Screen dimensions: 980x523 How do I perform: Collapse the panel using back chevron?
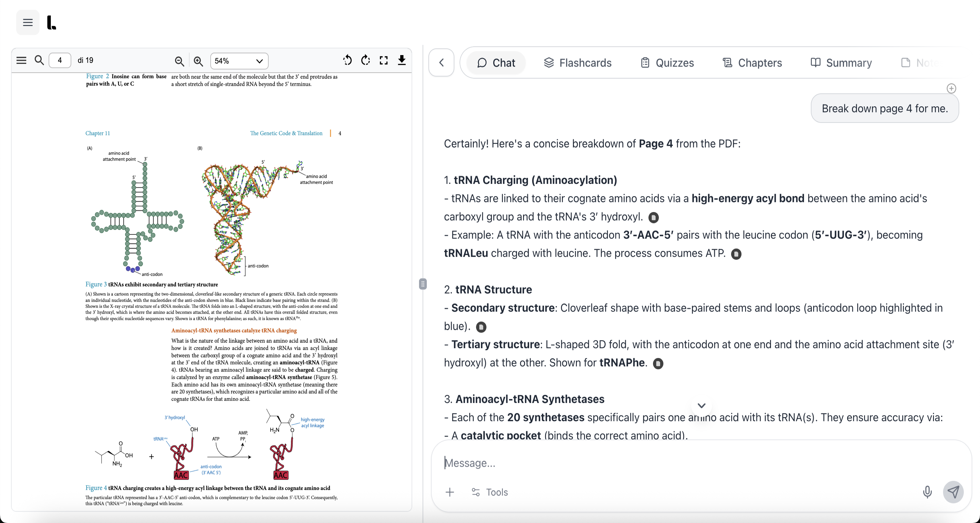[441, 63]
